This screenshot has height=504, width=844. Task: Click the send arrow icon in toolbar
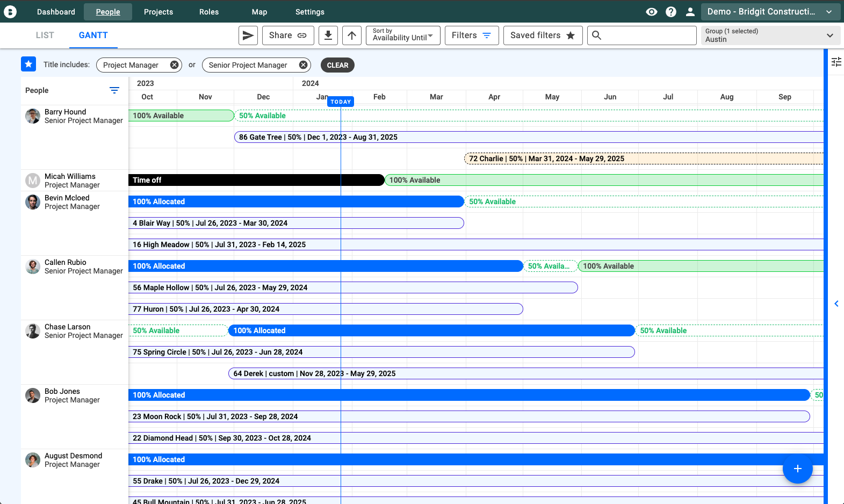pyautogui.click(x=248, y=35)
